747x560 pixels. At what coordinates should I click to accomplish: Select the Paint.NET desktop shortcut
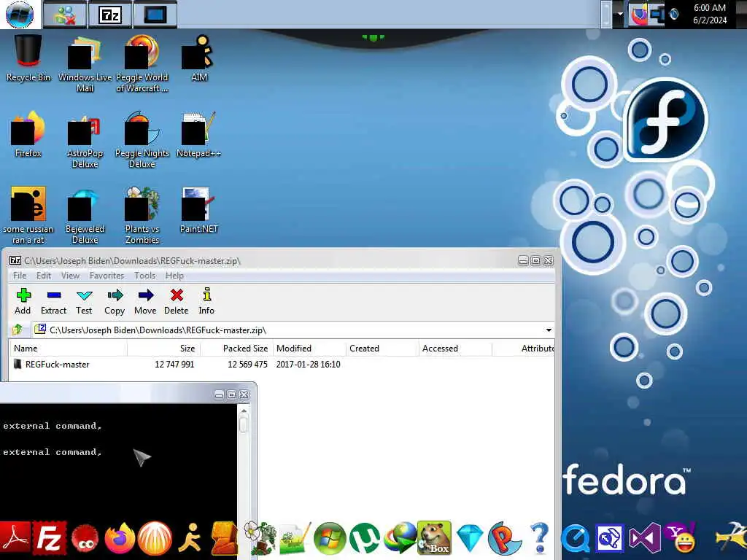tap(198, 211)
